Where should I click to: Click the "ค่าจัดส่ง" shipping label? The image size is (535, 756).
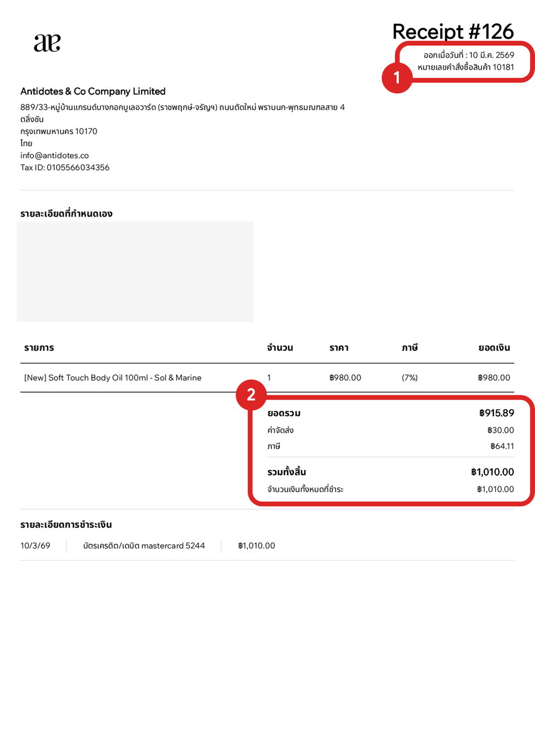click(281, 430)
